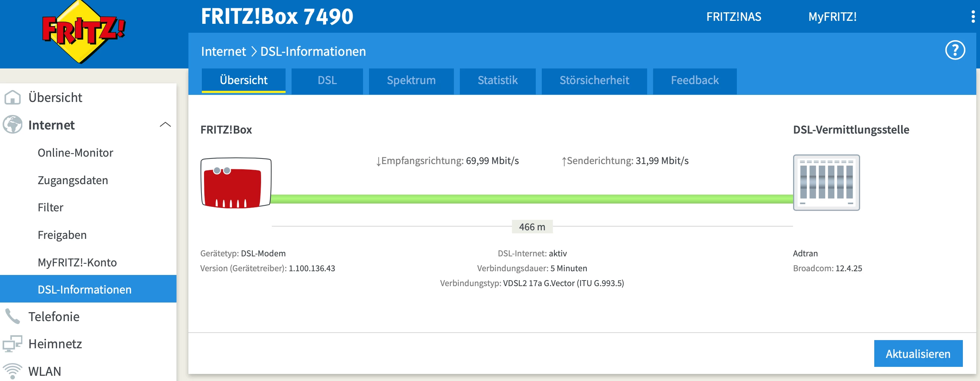Select the Störsicherheit tab
Screen dimensions: 980x381
click(594, 81)
